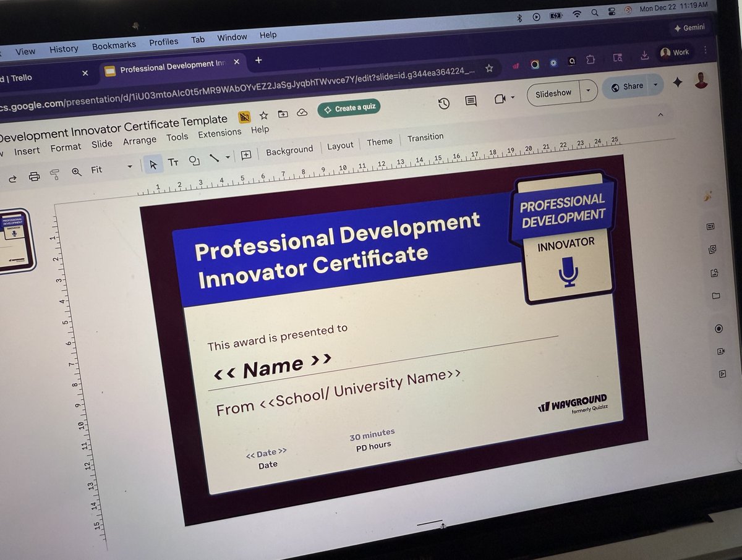Click the Transition toolbar button

coord(425,137)
